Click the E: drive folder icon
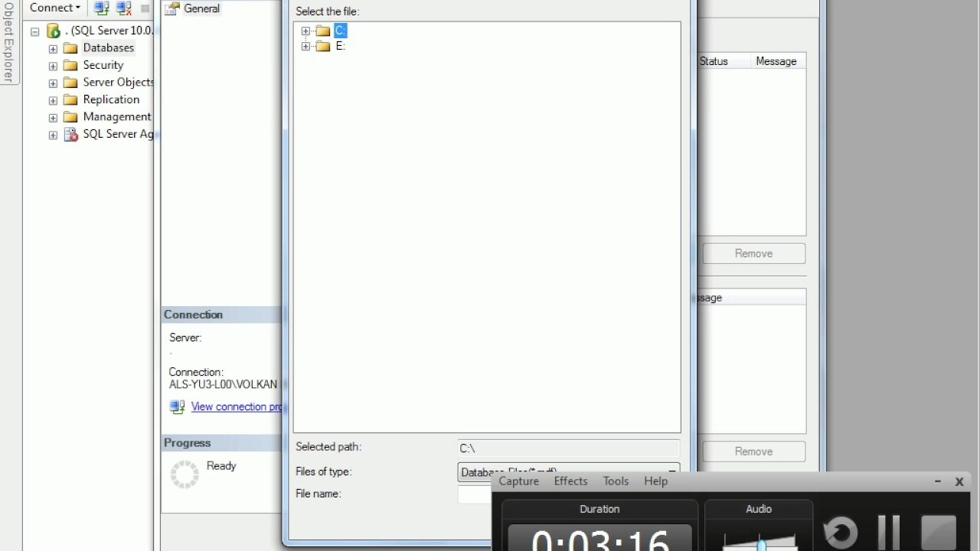Image resolution: width=980 pixels, height=551 pixels. [323, 46]
